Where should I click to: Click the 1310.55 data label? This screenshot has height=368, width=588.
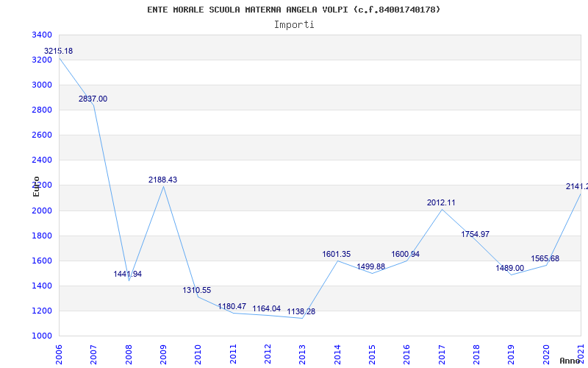(197, 290)
